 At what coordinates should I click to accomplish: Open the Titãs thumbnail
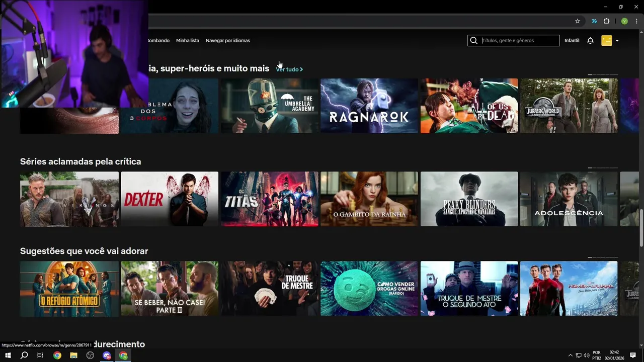[x=270, y=199]
